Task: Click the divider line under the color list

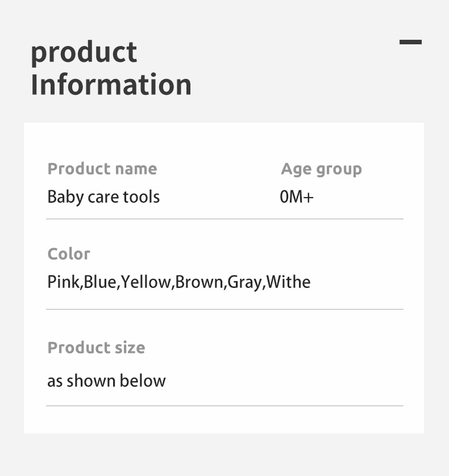Action: click(224, 309)
